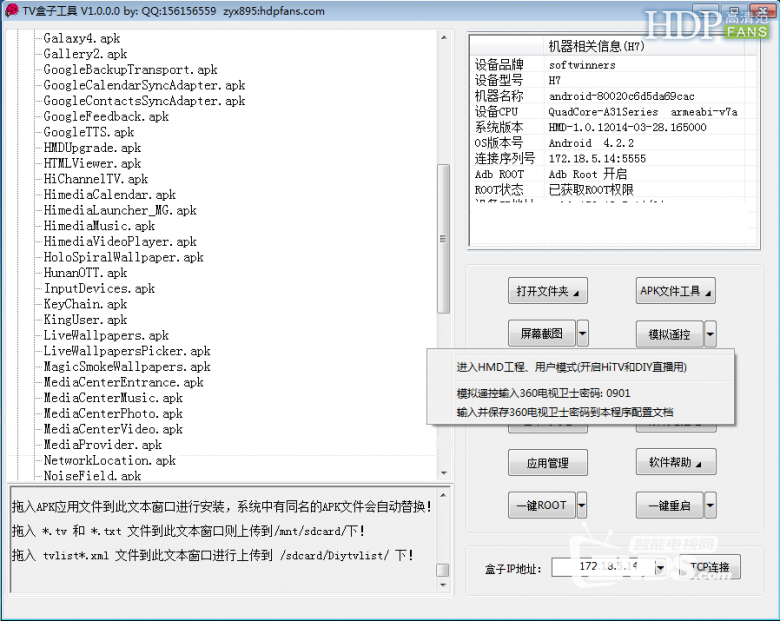Select HimediaMusic.apk

tap(99, 226)
